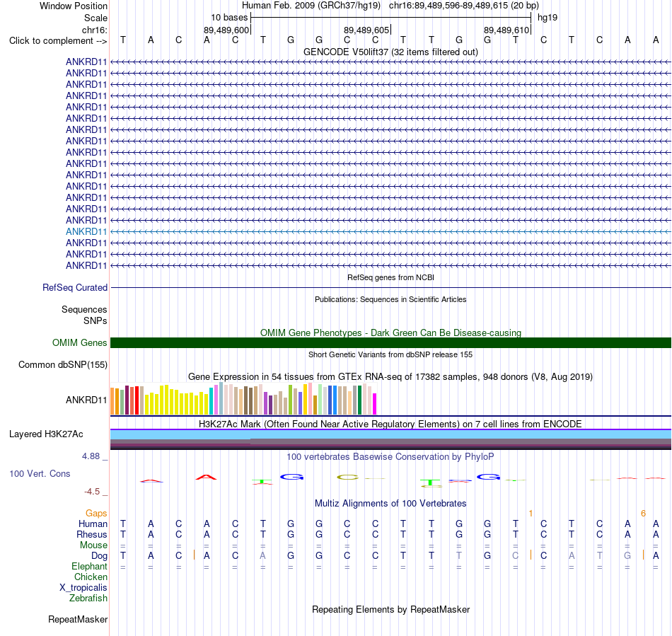The width and height of the screenshot is (672, 636).
Task: Click the Layered H3K27Ac label
Action: (x=46, y=434)
